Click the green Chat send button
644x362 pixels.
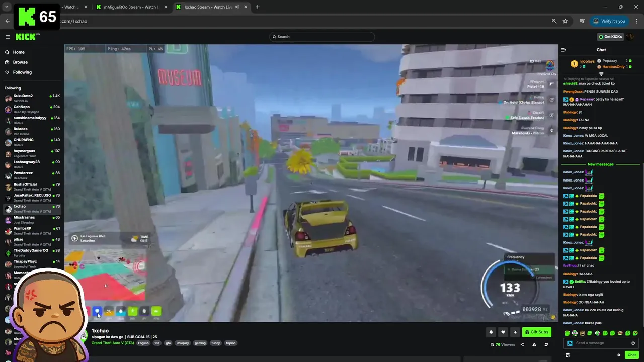[x=632, y=355]
